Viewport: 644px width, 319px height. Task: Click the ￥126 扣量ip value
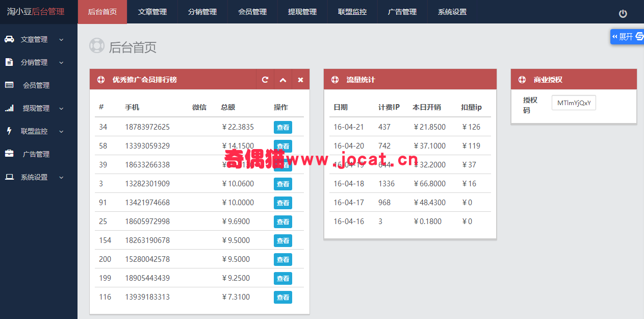point(471,127)
